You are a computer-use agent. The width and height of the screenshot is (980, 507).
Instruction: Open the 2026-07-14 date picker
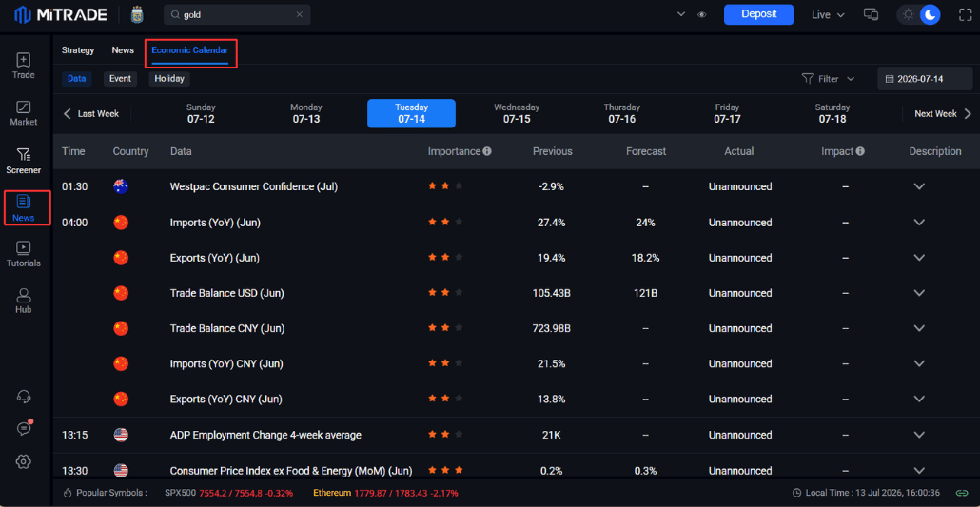pos(923,79)
